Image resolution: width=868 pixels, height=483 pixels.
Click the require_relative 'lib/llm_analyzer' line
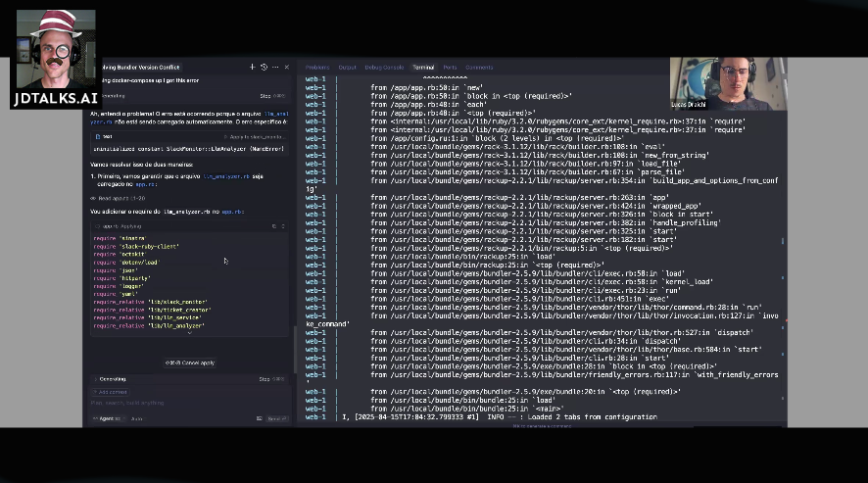point(149,326)
